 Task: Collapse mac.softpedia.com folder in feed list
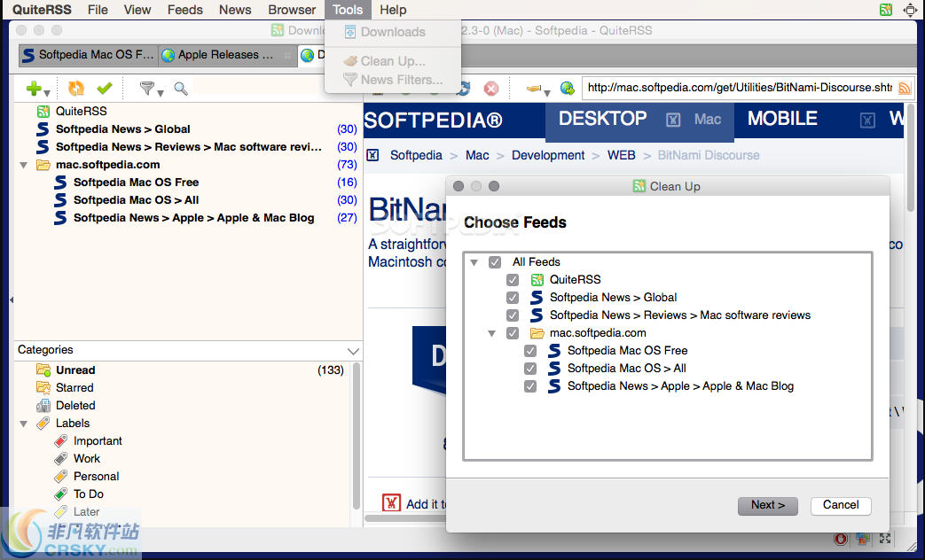point(24,165)
